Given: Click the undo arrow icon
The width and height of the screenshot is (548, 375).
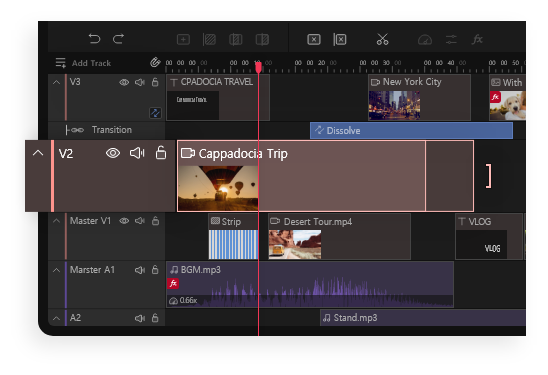Looking at the screenshot, I should [x=94, y=39].
